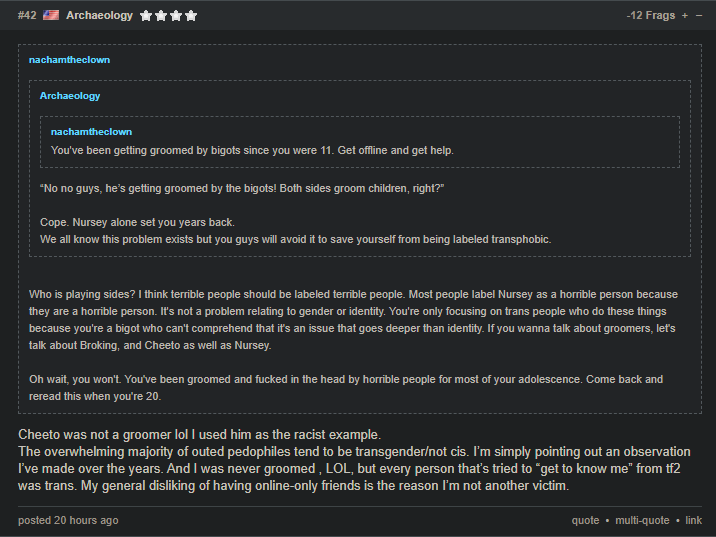
Task: Click the innermost quote box about getting help
Action: (360, 142)
